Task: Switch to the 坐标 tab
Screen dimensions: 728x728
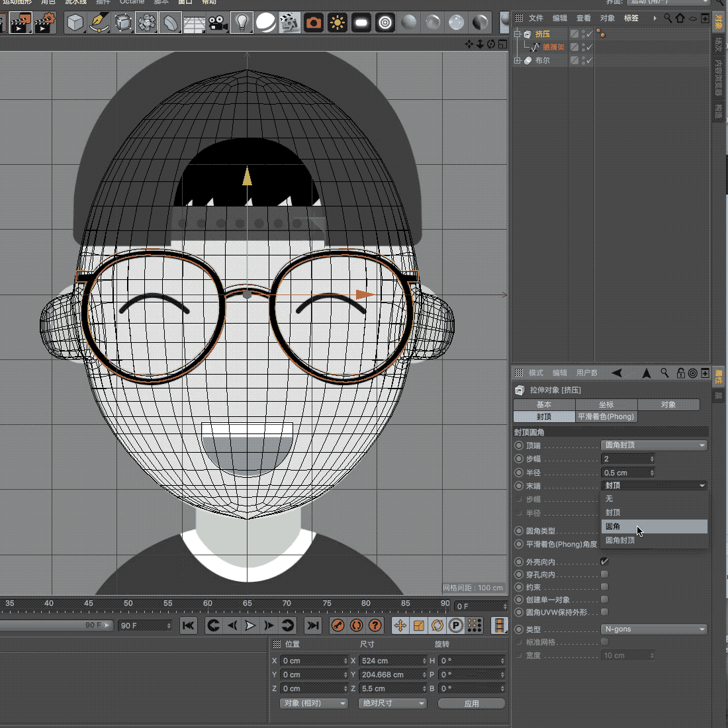Action: (606, 404)
